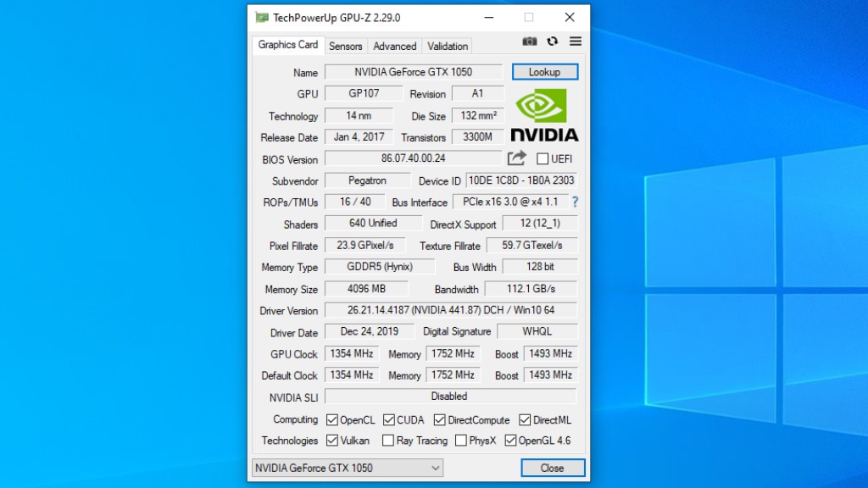Click the GPU-Z title bar app icon
Viewport: 868px width, 488px height.
[262, 18]
